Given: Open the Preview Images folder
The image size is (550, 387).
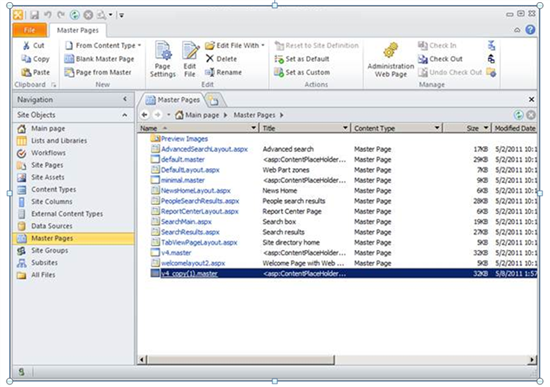Looking at the screenshot, I should pyautogui.click(x=184, y=139).
